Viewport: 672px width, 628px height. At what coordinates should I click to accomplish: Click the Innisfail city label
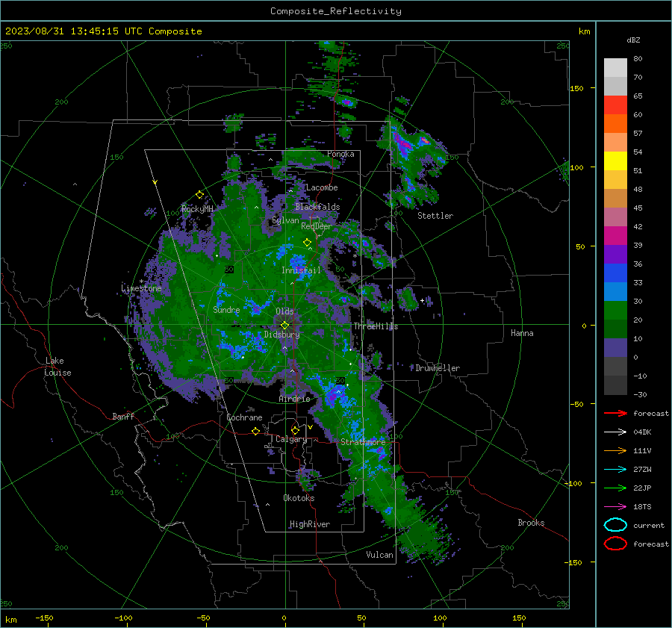[301, 270]
